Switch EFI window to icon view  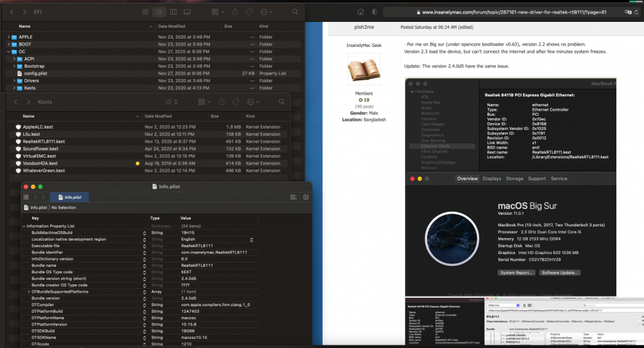tap(146, 12)
